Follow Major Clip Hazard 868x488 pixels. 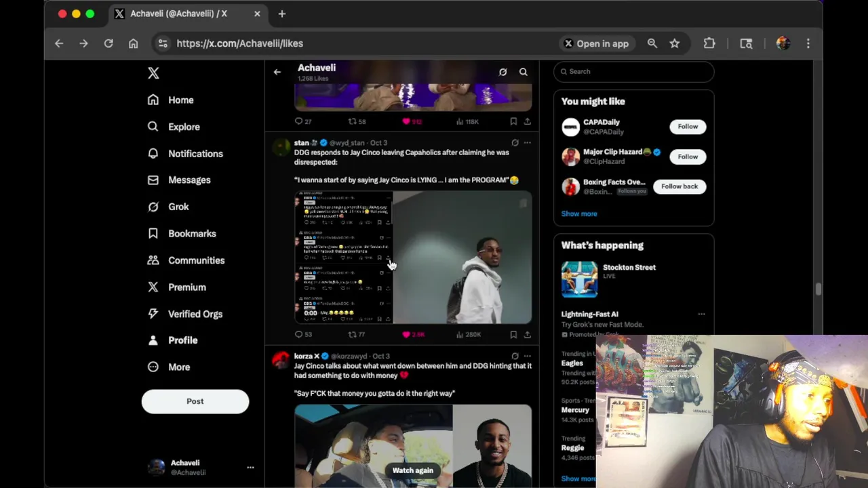(688, 157)
